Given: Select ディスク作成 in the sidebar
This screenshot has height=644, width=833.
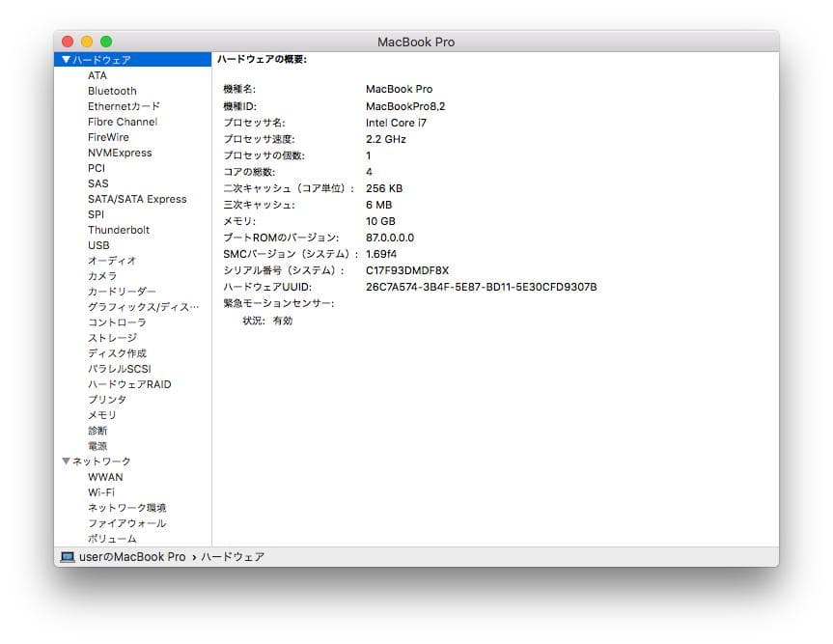Looking at the screenshot, I should pos(118,353).
